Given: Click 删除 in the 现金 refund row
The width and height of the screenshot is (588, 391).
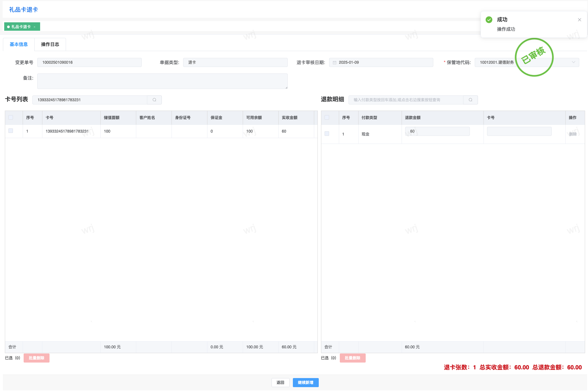Looking at the screenshot, I should (573, 134).
